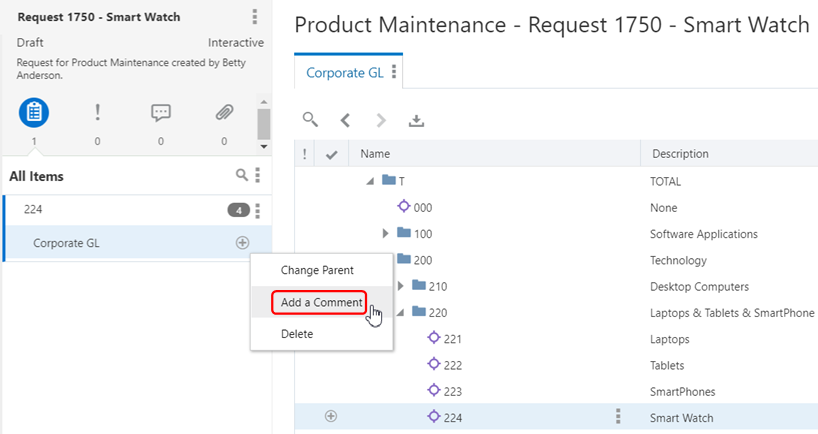Collapse the 220 Laptops node
This screenshot has height=434, width=818.
click(x=399, y=312)
